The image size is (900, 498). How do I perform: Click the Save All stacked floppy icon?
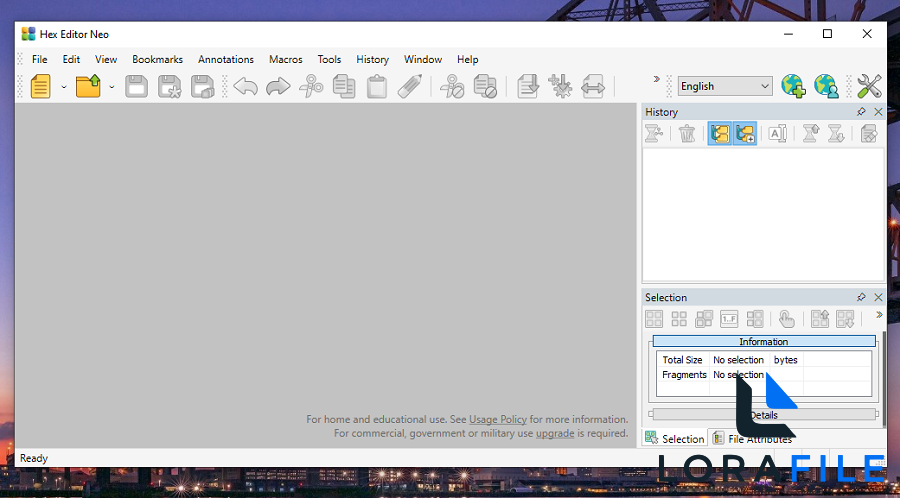pos(203,87)
